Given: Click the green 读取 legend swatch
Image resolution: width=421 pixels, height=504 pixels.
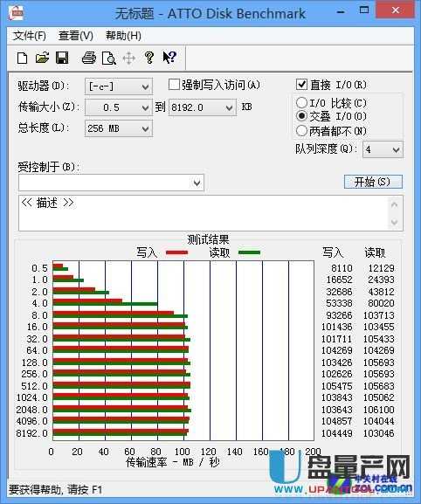Looking at the screenshot, I should coord(250,252).
